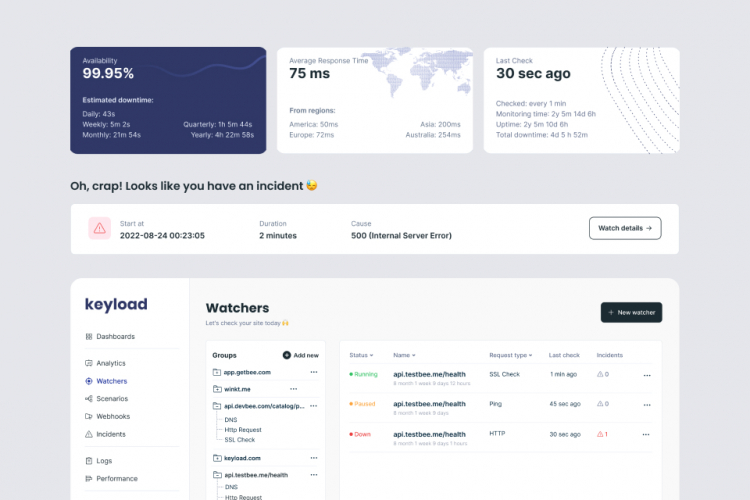Click Add new group button
The image size is (750, 500).
(300, 355)
